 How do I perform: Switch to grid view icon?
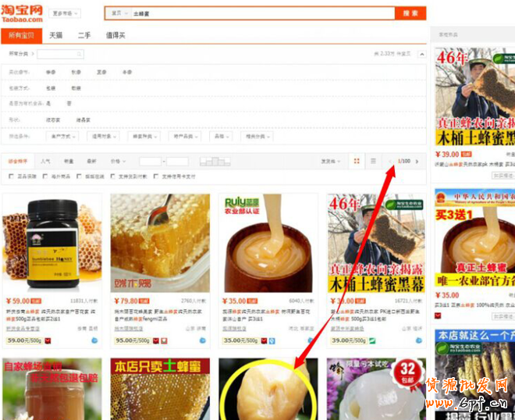click(x=357, y=162)
